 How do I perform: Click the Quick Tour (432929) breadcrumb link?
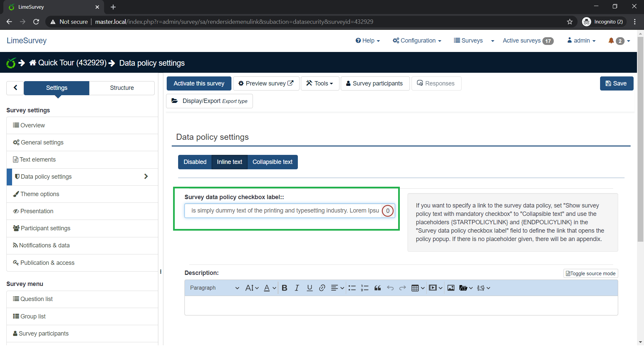72,63
